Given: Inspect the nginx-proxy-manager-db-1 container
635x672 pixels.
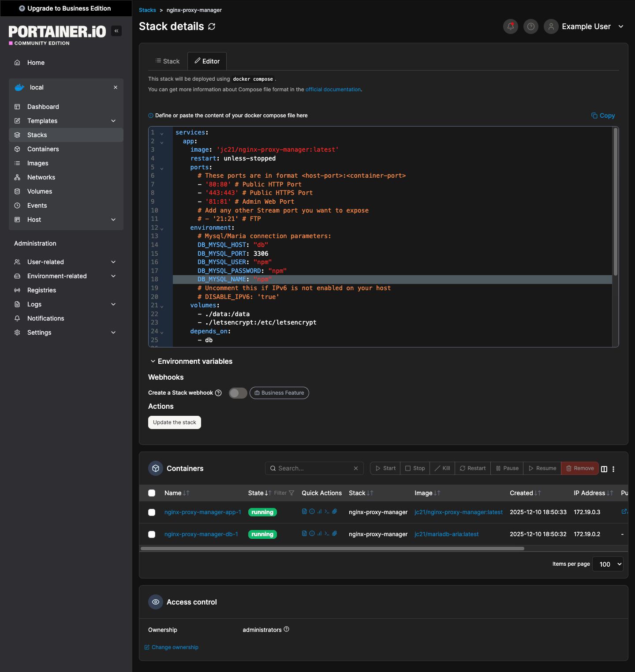Looking at the screenshot, I should pyautogui.click(x=312, y=534).
